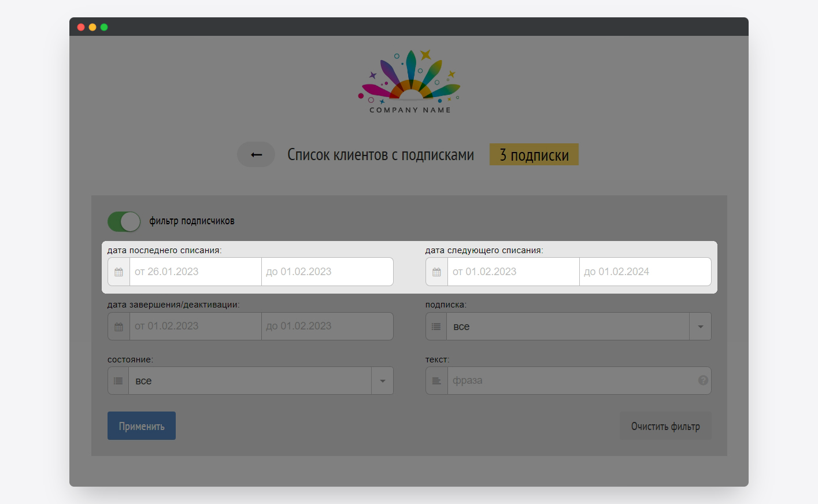Focus last charge date 'до 01.02.2023' field

[327, 272]
